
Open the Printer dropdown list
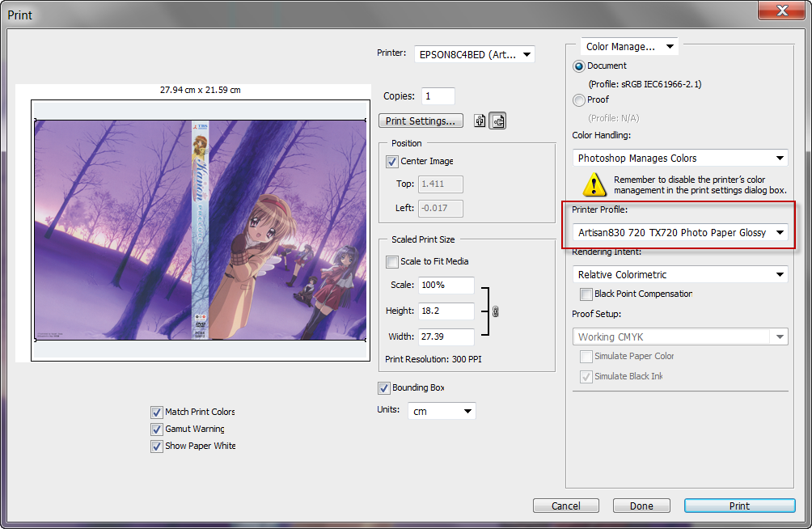click(x=475, y=54)
